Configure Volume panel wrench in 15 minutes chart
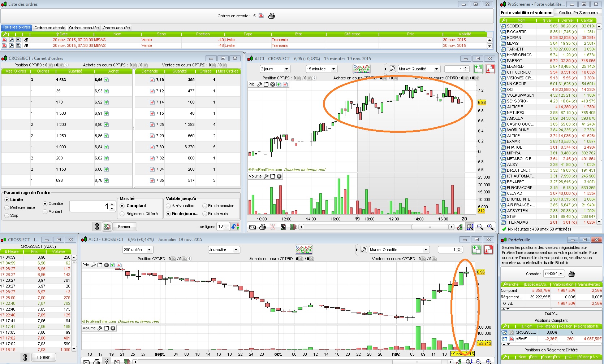 click(266, 176)
